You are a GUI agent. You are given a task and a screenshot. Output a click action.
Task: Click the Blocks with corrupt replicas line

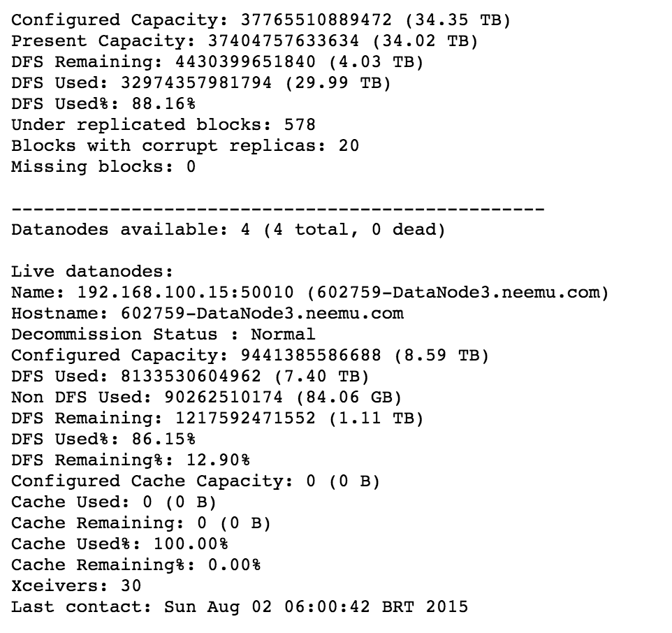pyautogui.click(x=185, y=146)
